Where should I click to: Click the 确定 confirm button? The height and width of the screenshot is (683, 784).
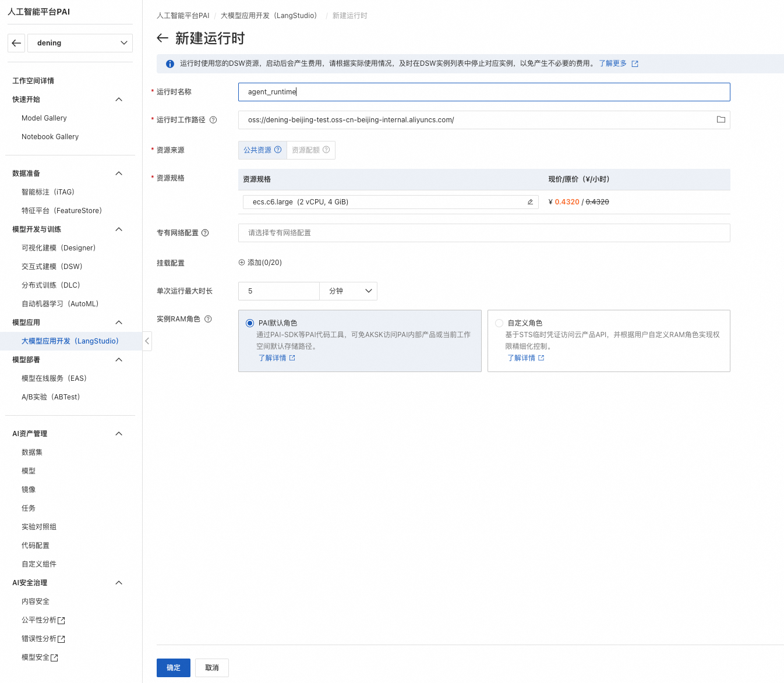pos(174,668)
